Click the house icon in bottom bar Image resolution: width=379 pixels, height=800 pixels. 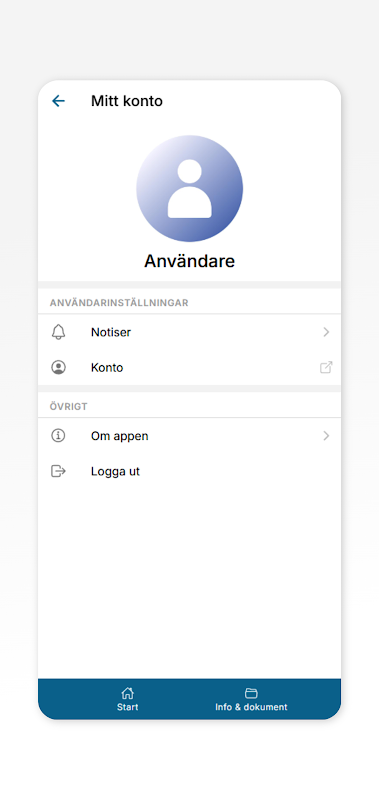128,693
